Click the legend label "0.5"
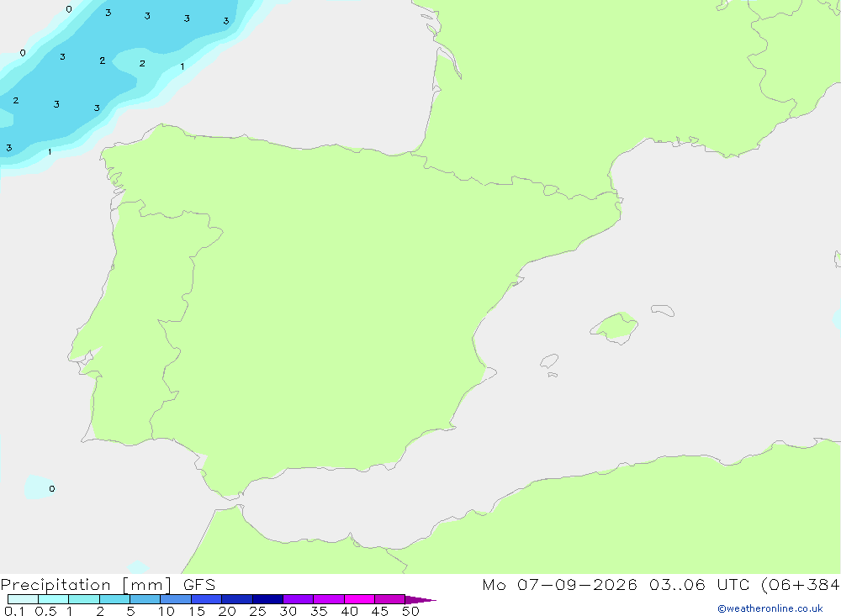The width and height of the screenshot is (841, 616). (45, 611)
